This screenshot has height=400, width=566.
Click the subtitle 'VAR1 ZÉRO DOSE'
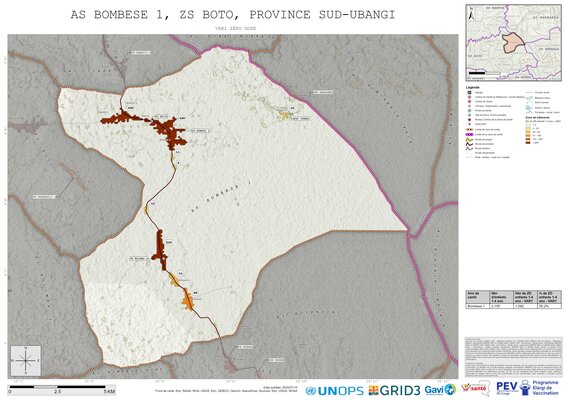(x=235, y=28)
